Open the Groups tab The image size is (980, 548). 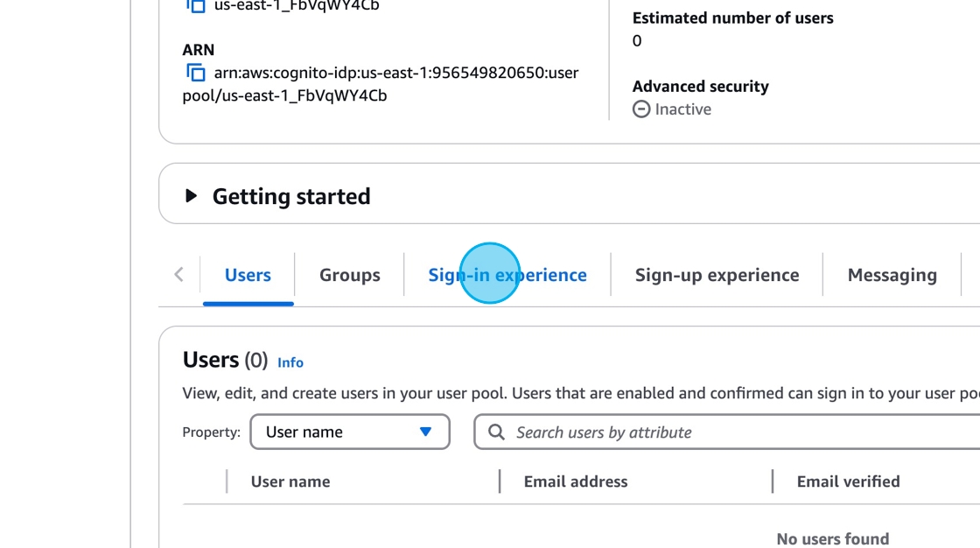(x=349, y=275)
